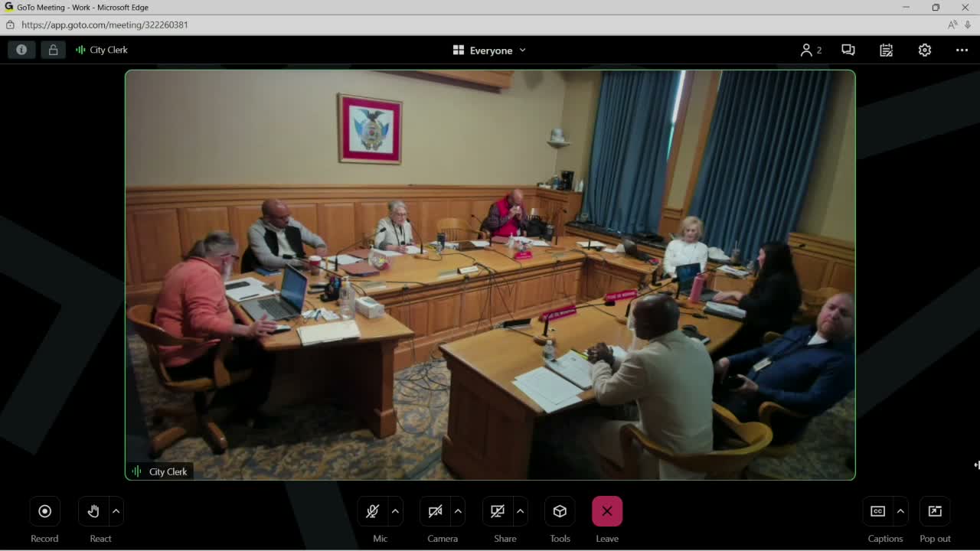The width and height of the screenshot is (980, 551).
Task: Expand camera options arrow
Action: coord(458,511)
